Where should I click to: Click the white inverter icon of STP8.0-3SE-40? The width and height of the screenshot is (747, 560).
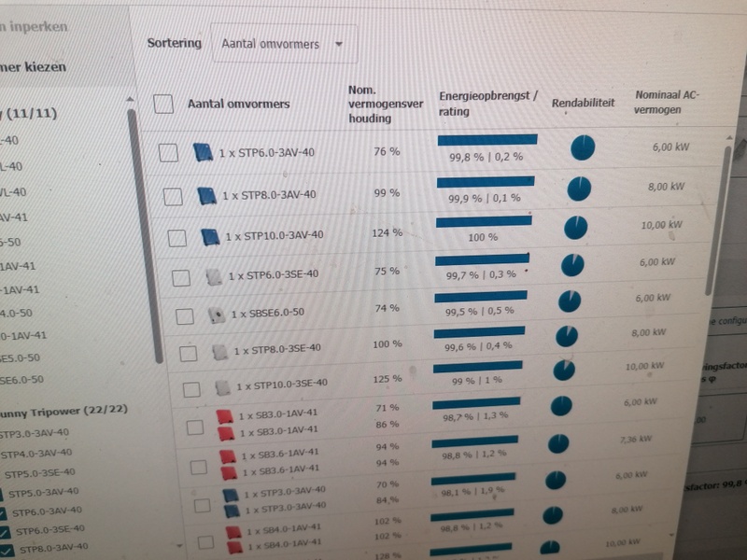coord(220,352)
